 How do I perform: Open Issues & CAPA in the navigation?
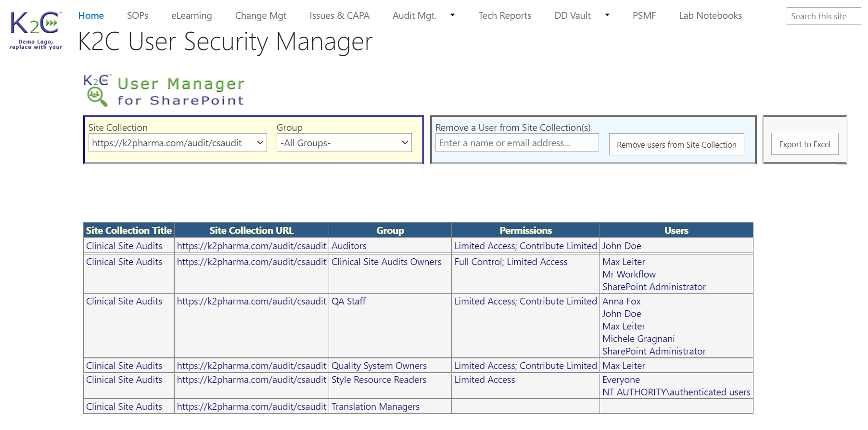pos(340,15)
